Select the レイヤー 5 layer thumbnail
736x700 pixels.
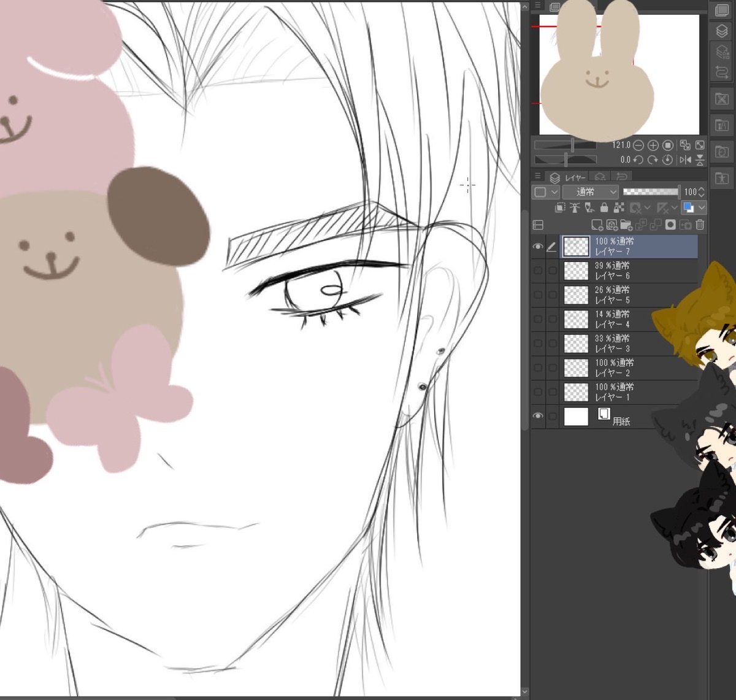576,295
